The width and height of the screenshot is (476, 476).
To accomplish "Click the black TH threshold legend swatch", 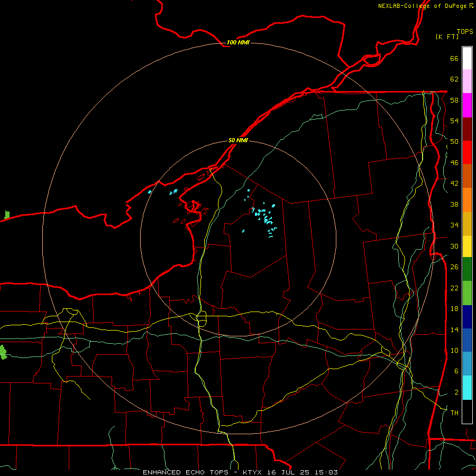I will point(467,411).
